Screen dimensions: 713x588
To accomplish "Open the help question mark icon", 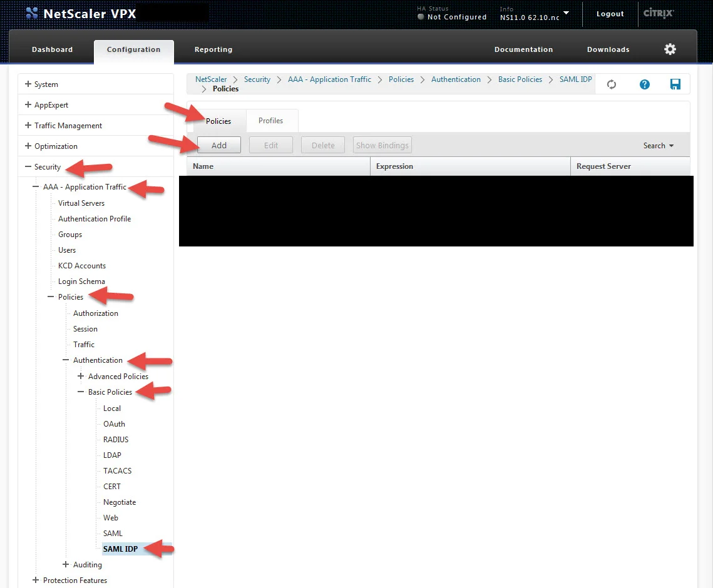I will click(644, 84).
